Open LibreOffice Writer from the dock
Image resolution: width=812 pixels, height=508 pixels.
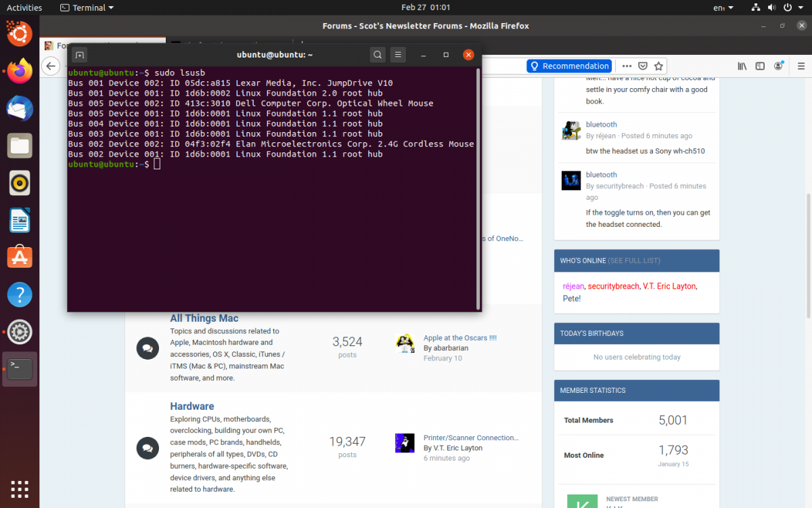(20, 220)
